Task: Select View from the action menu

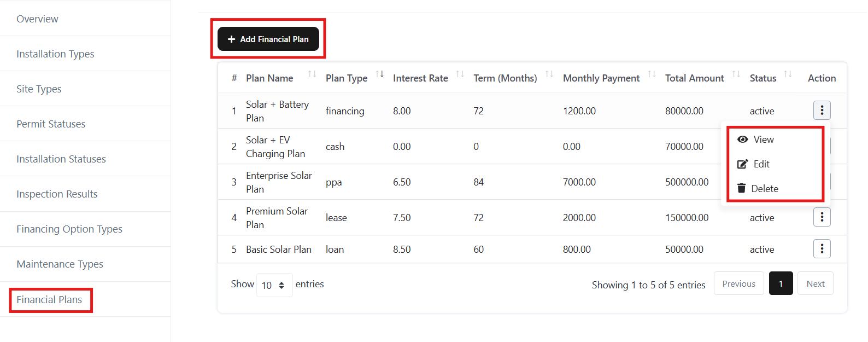Action: [x=763, y=140]
